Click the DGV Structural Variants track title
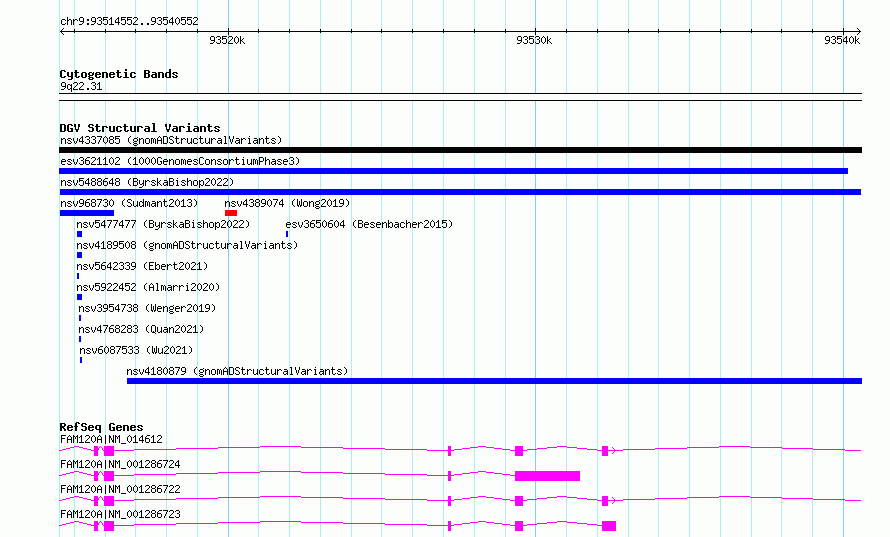This screenshot has width=890, height=537. coord(140,128)
